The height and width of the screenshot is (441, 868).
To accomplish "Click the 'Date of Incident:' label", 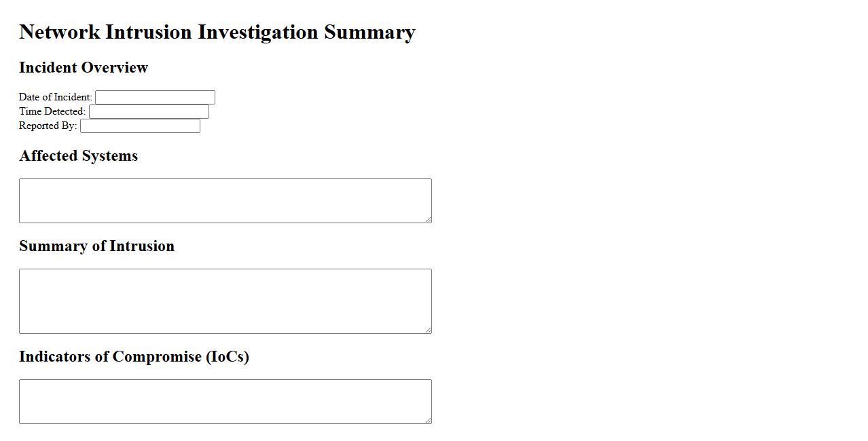I will pyautogui.click(x=56, y=97).
